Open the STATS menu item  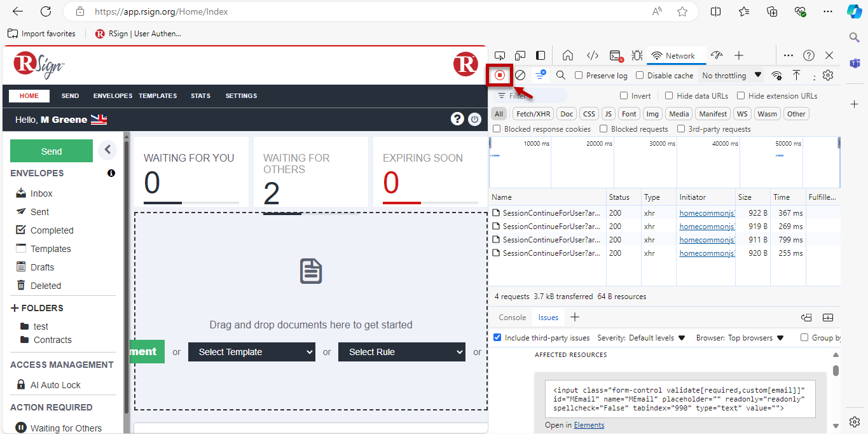coord(200,96)
